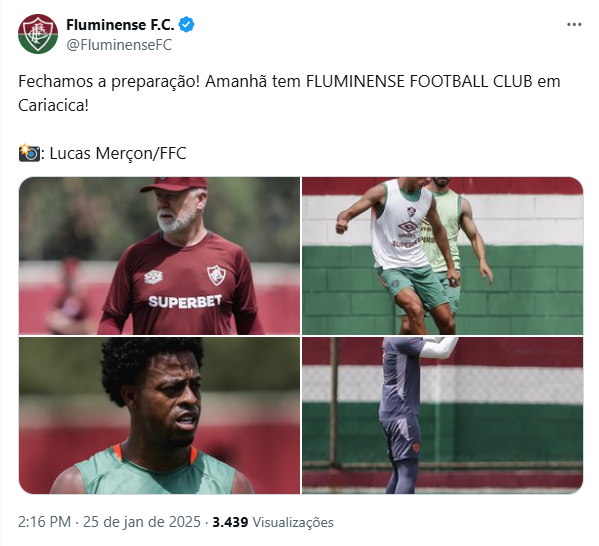
Task: Open photo of goalkeeper by striped wall
Action: pos(442,415)
